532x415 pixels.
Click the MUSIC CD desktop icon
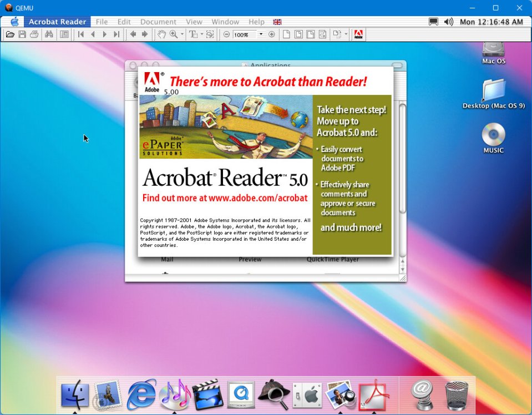point(493,135)
